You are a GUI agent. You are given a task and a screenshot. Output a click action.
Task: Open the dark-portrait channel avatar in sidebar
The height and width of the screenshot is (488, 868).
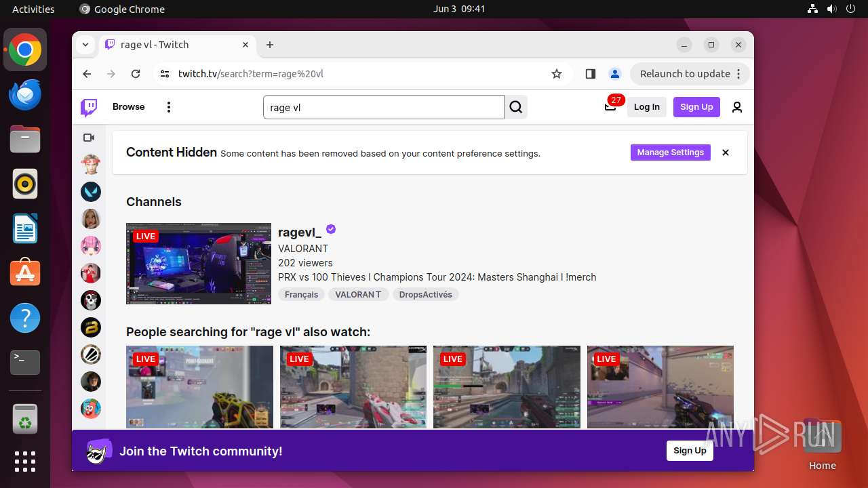click(x=91, y=382)
